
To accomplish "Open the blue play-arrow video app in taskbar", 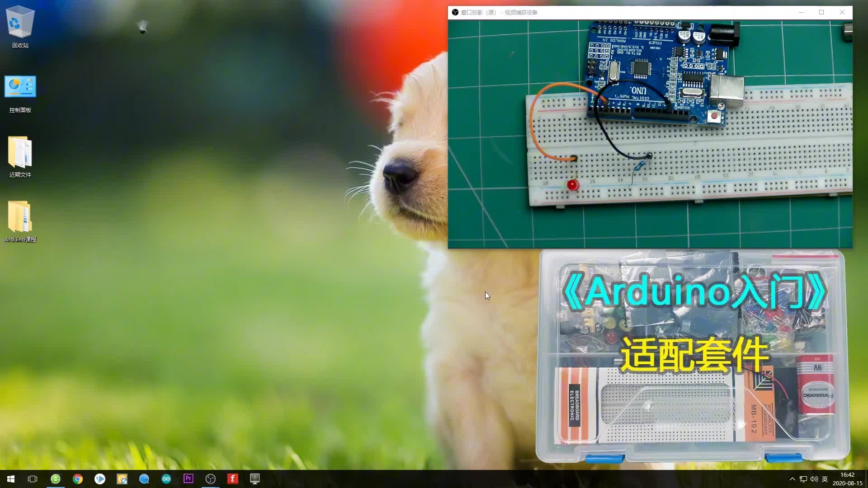I will click(100, 479).
